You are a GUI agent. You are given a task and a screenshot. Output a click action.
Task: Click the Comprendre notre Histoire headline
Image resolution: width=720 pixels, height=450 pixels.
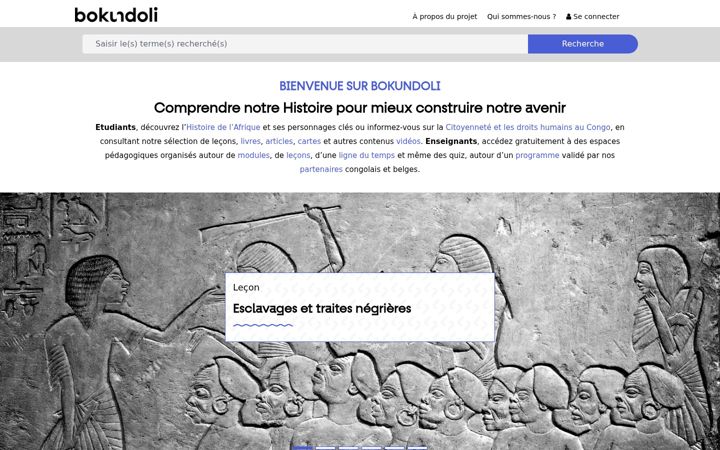click(360, 108)
